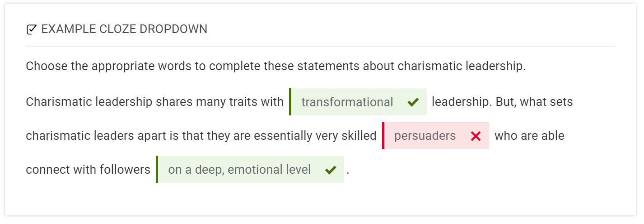Click the checkbox icon beside the heading

pyautogui.click(x=31, y=30)
